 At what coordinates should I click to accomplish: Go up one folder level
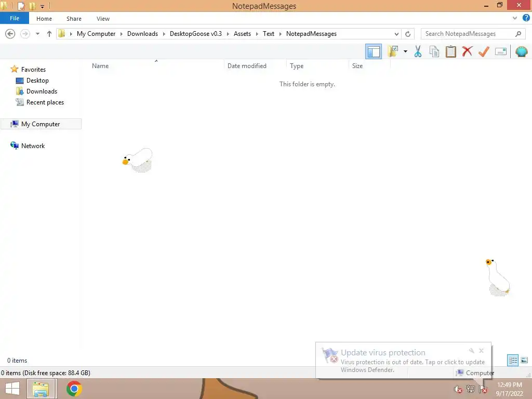(x=49, y=34)
